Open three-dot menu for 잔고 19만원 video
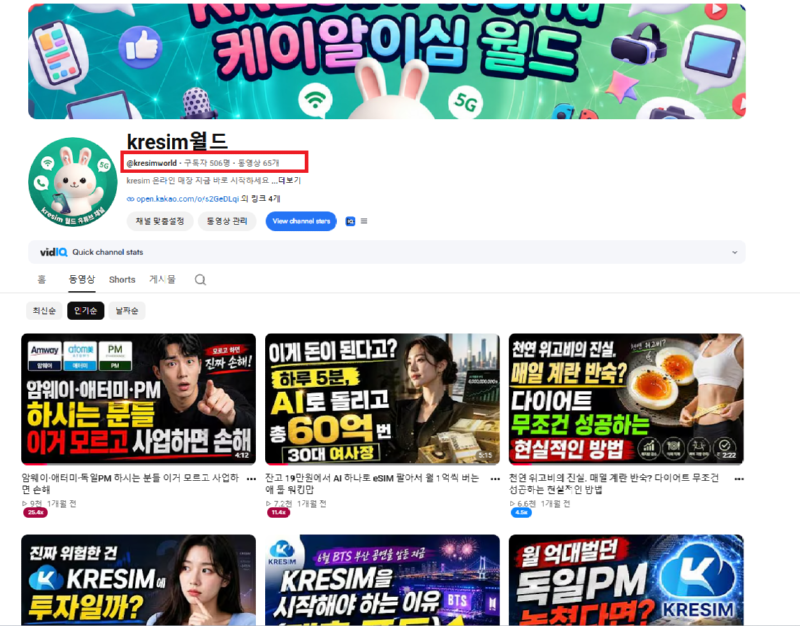 [x=495, y=479]
